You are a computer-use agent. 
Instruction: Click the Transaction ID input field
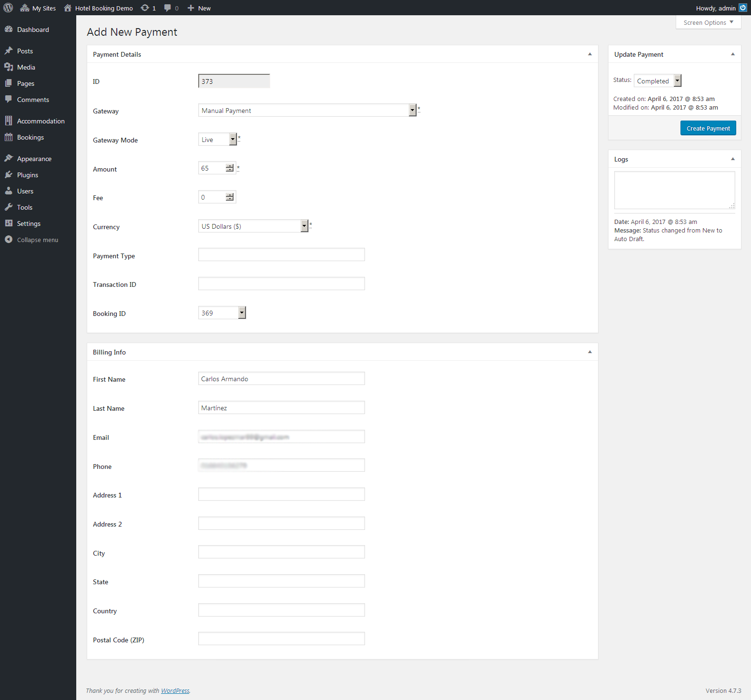coord(281,284)
